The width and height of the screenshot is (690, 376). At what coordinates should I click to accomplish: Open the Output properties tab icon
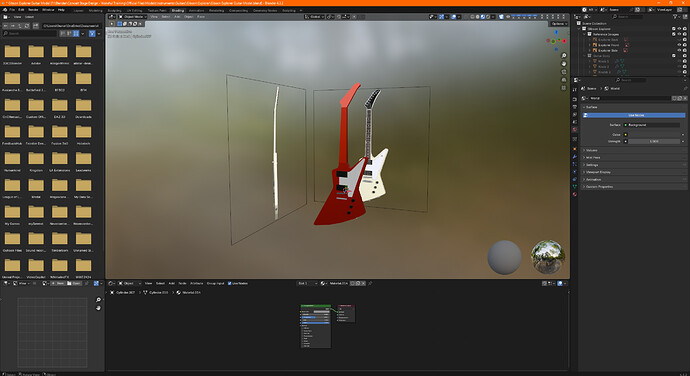(x=575, y=107)
